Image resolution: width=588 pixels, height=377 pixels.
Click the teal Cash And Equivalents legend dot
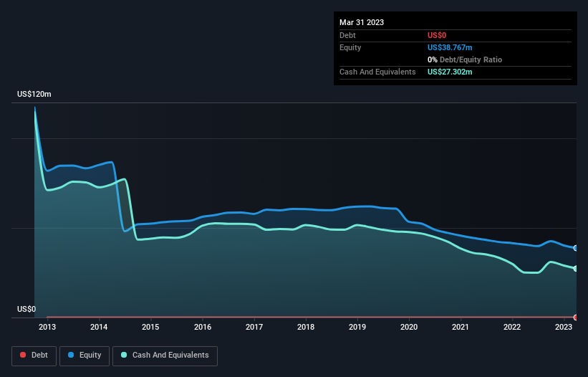[124, 355]
